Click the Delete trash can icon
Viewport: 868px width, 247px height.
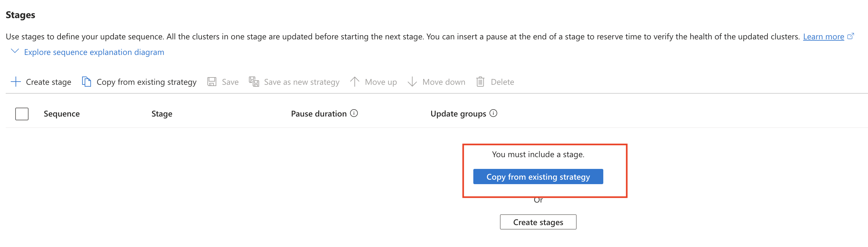(x=480, y=82)
